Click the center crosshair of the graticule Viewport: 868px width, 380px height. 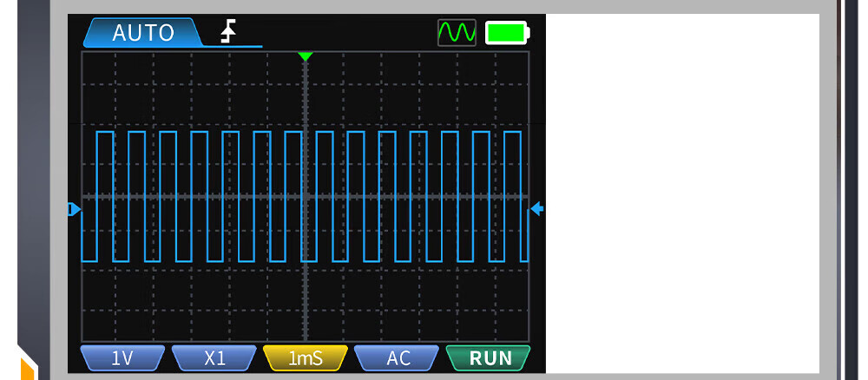305,197
